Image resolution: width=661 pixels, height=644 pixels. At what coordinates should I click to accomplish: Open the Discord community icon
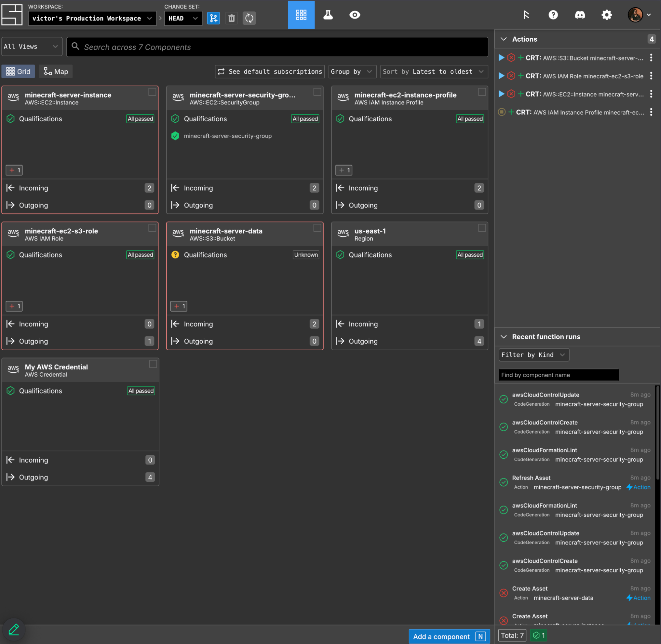(x=580, y=15)
